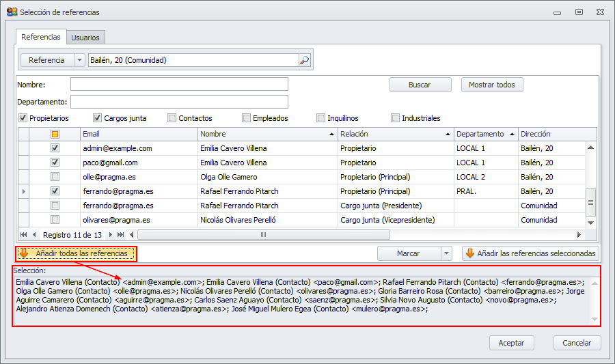
Task: Click the Referencia button
Action: click(46, 60)
